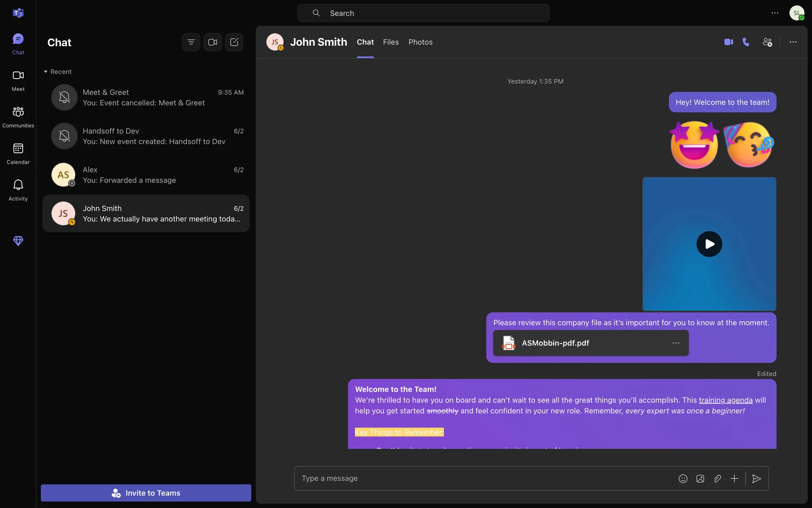812x508 pixels.
Task: Start an audio call using phone icon
Action: [746, 42]
